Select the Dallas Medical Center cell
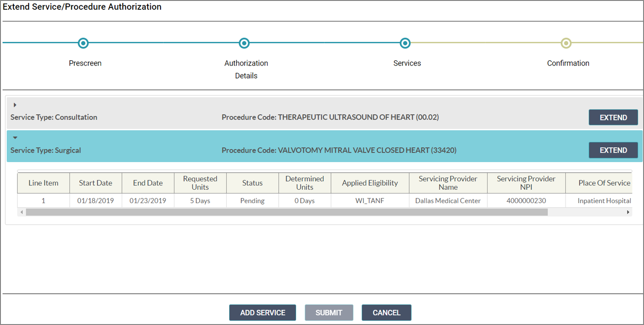The height and width of the screenshot is (325, 644). point(448,201)
